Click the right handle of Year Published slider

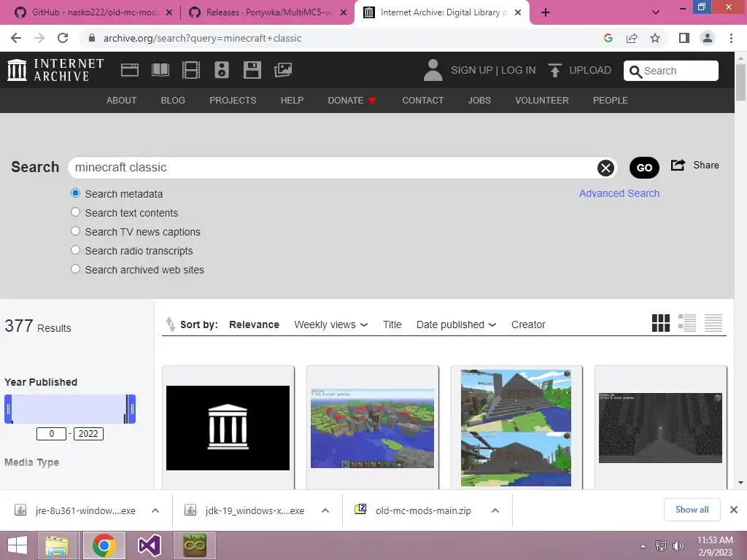(x=131, y=408)
